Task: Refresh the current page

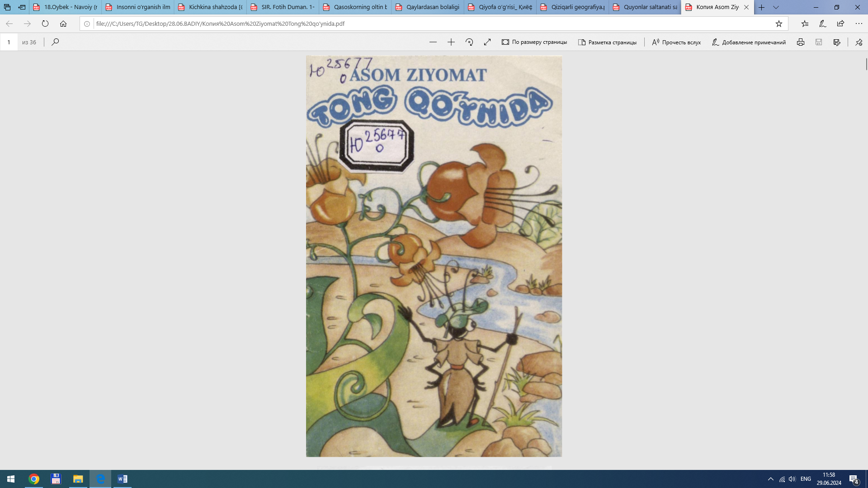Action: tap(45, 23)
